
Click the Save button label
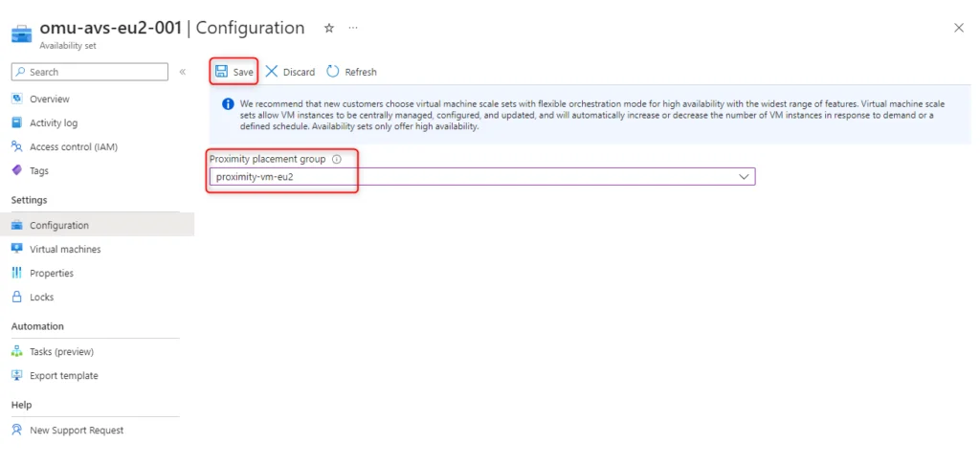243,72
